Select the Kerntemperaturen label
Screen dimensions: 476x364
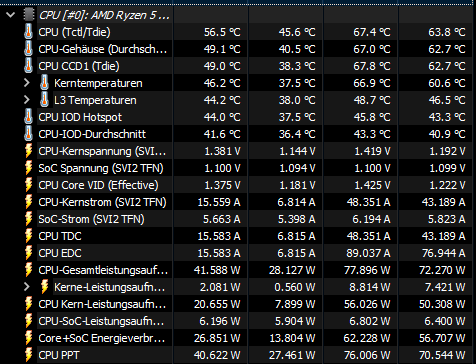point(98,83)
